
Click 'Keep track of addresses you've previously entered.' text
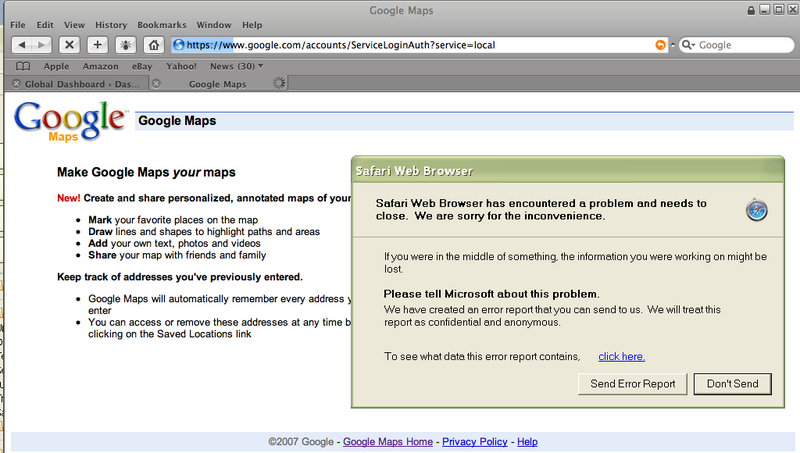coord(180,277)
